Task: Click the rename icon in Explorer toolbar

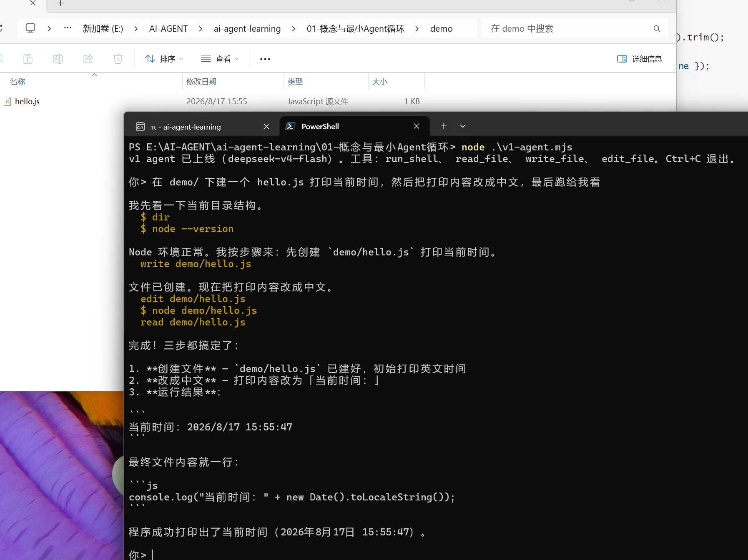Action: click(x=58, y=59)
